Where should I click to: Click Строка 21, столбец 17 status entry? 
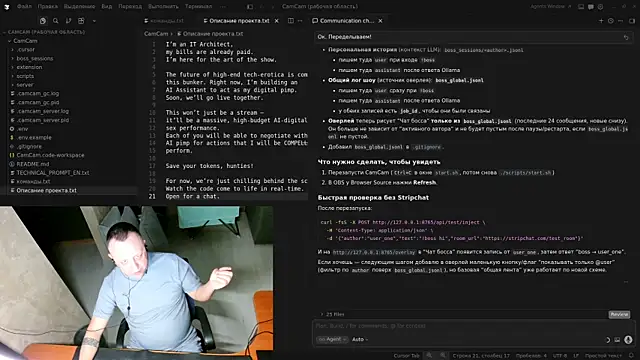(481, 356)
